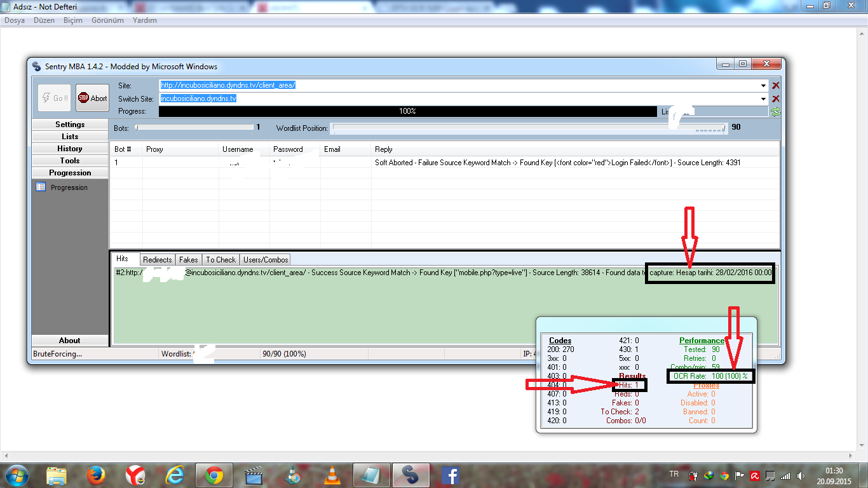Expand the Site URL dropdown arrow
868x488 pixels.
click(763, 86)
